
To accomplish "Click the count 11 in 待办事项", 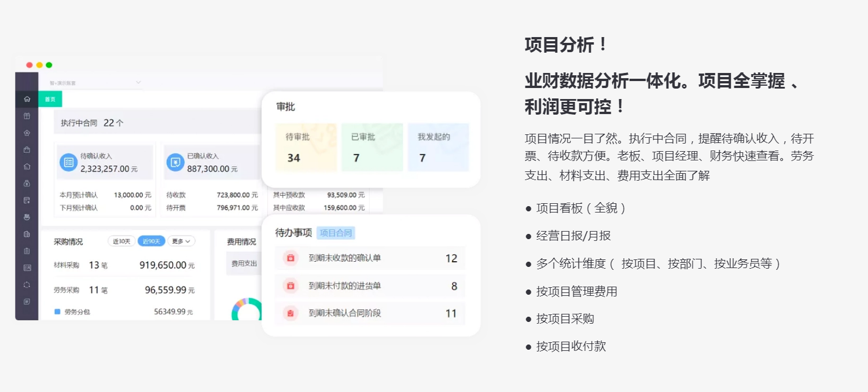I will coord(451,313).
